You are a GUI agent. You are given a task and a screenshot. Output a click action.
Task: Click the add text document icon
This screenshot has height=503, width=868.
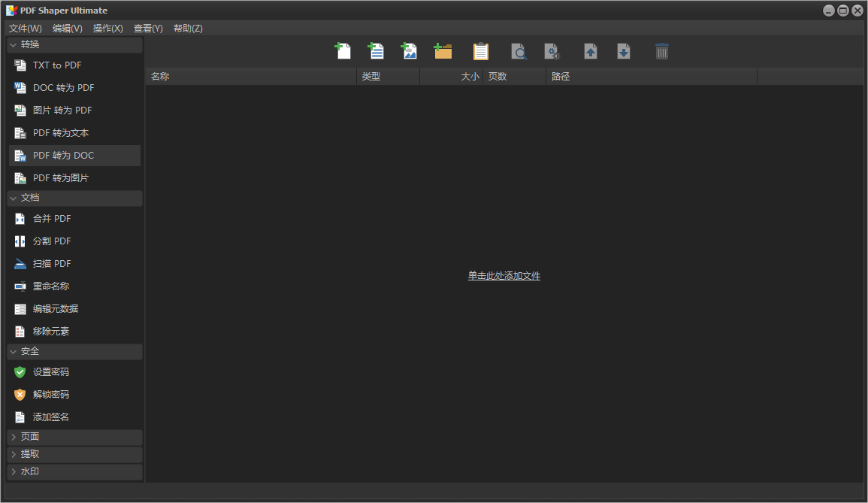(x=376, y=52)
